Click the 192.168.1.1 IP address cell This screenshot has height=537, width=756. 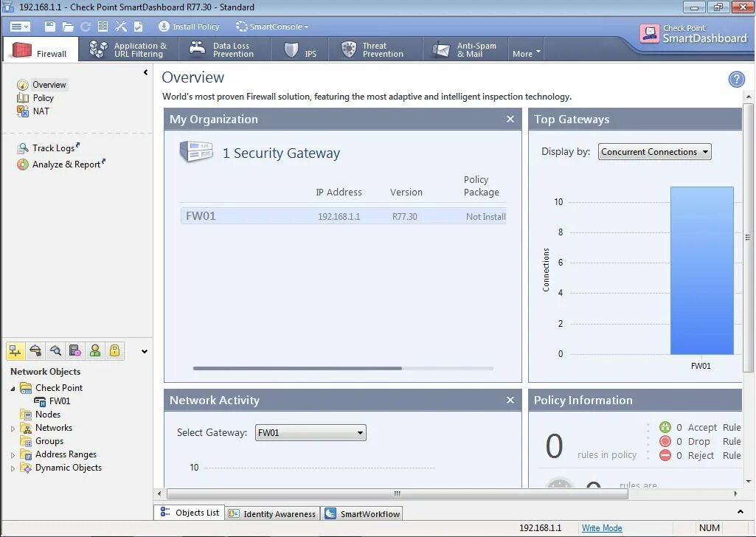[x=339, y=216]
